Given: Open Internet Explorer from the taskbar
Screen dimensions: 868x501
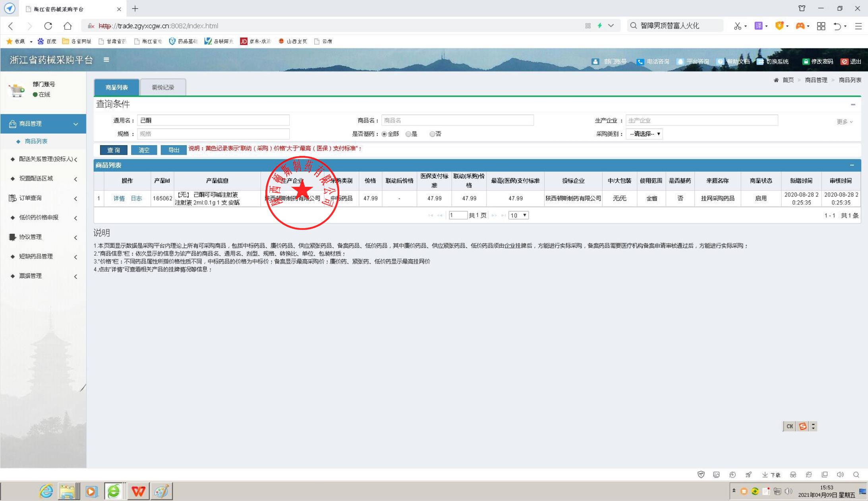Looking at the screenshot, I should (x=46, y=491).
